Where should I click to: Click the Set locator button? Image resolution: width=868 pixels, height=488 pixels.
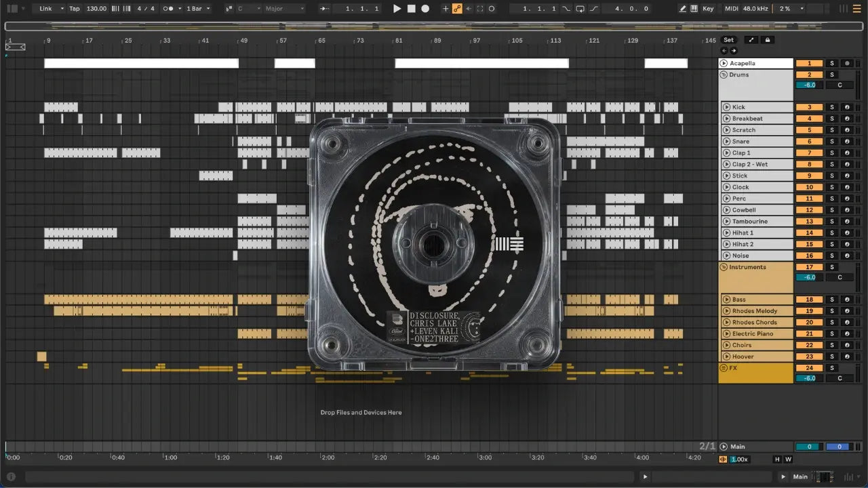728,40
